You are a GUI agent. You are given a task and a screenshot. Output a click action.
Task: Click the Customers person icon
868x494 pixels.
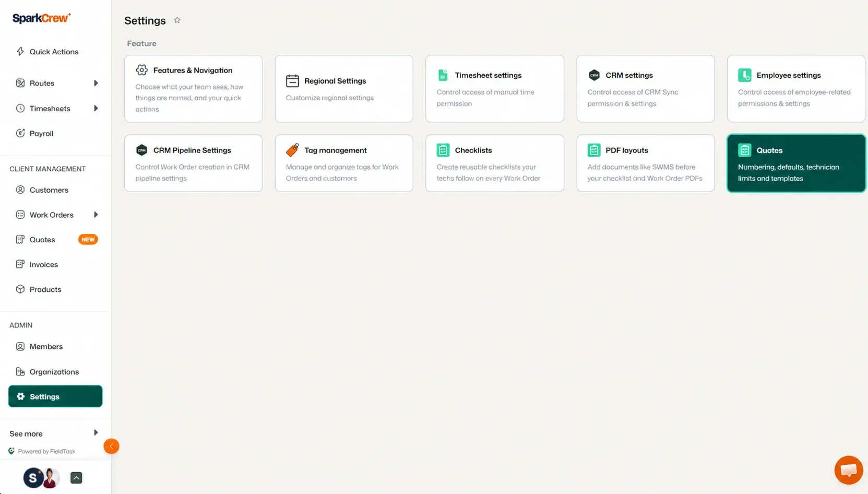[x=20, y=190]
